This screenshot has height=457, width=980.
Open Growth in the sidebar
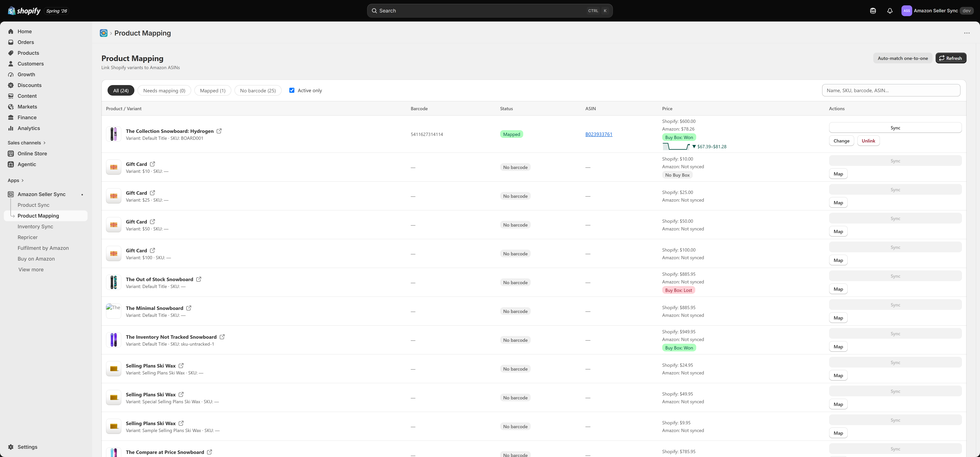[26, 75]
